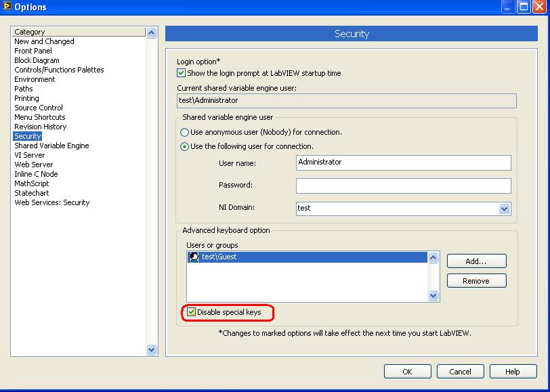Click Users or groups list scroll down arrow

click(x=433, y=296)
